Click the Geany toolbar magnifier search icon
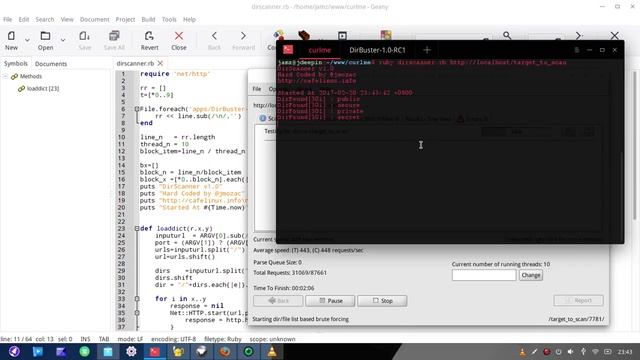640x360 pixels. point(507,36)
